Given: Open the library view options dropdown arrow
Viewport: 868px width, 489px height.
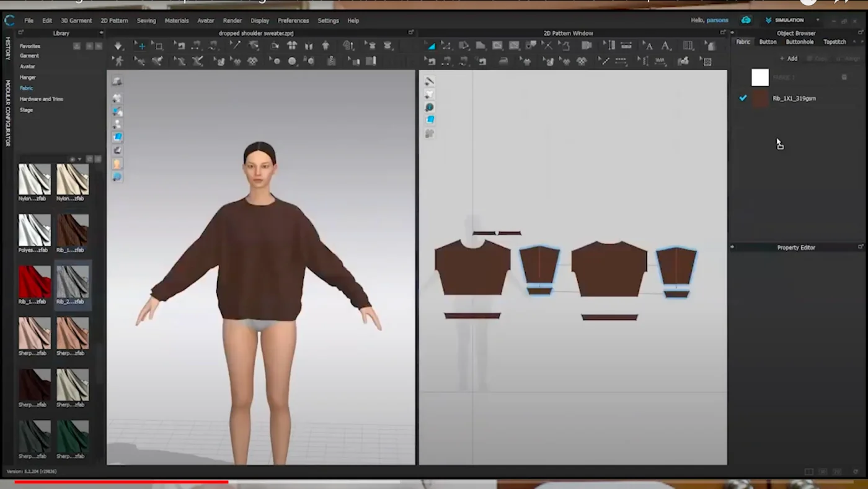Looking at the screenshot, I should (79, 159).
